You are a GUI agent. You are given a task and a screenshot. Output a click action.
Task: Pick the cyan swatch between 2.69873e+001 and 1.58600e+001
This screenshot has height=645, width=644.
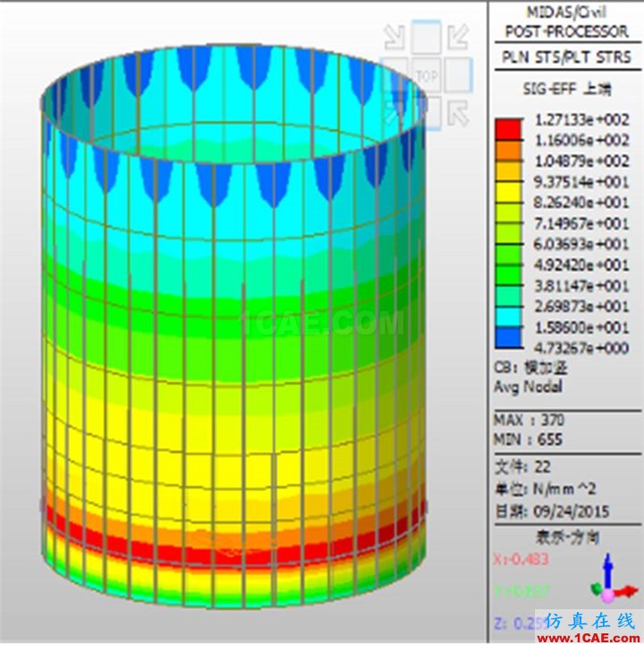point(508,317)
